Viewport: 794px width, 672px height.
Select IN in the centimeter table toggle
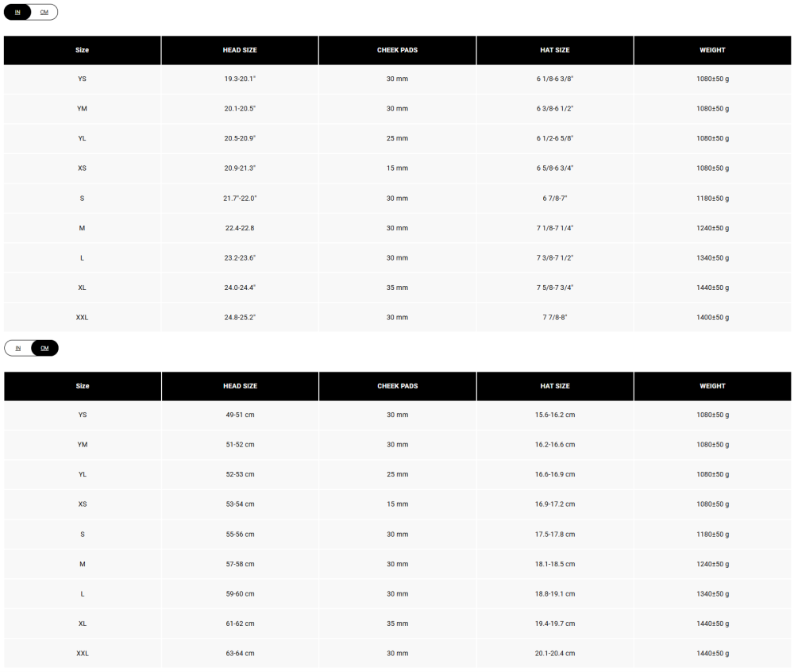[18, 348]
